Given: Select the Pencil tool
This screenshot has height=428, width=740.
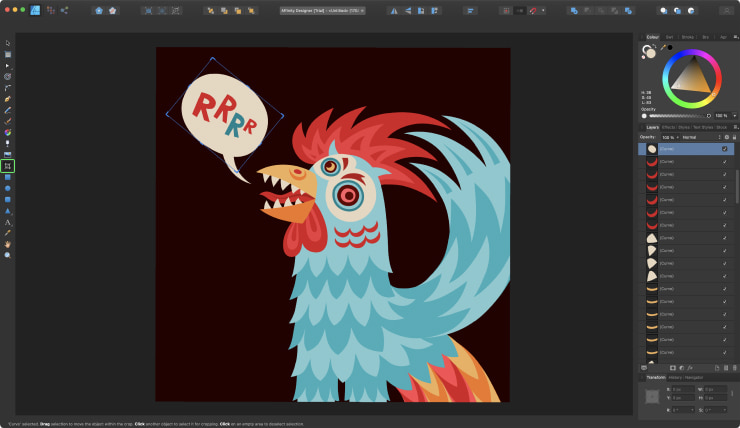Looking at the screenshot, I should [x=8, y=110].
